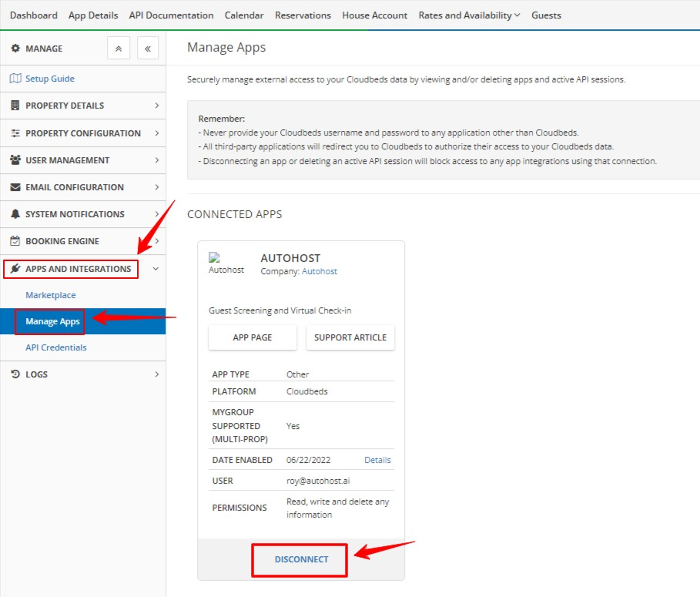Click the Setup Guide map icon
Viewport: 700px width, 597px height.
pyautogui.click(x=15, y=78)
